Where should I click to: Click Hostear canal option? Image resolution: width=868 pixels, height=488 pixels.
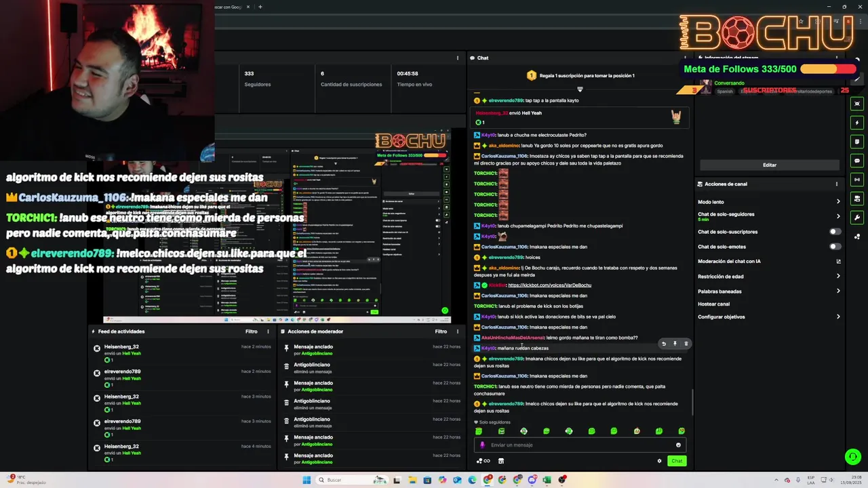click(x=713, y=304)
